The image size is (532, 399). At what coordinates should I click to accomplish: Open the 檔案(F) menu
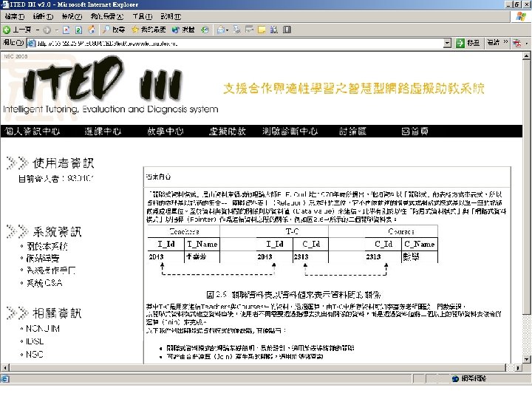tap(15, 16)
